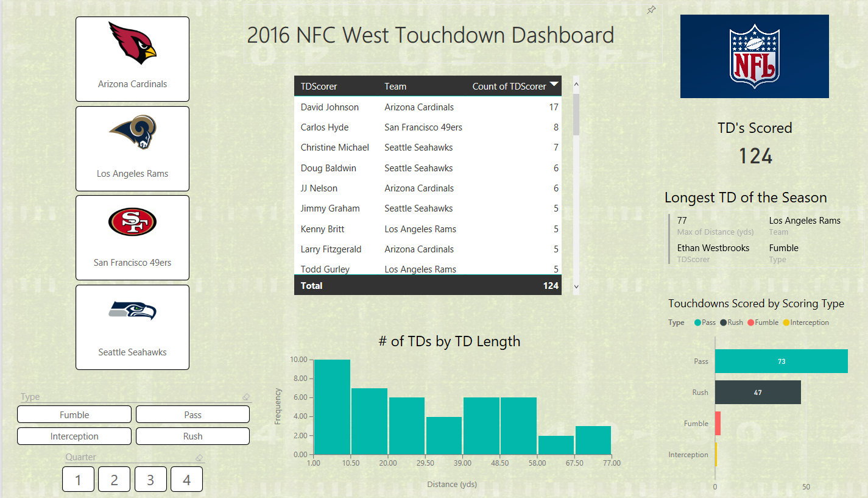Select the Rush bar showing 47
This screenshot has height=498, width=868.
tap(758, 393)
